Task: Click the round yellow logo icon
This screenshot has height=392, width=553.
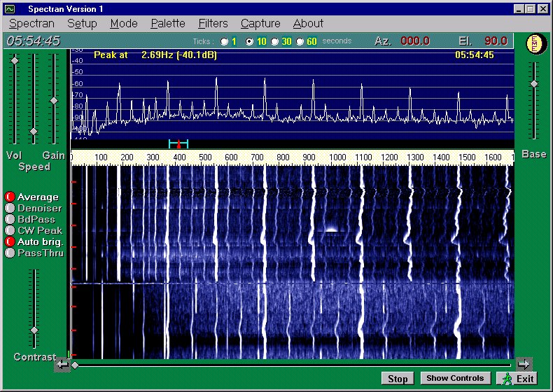Action: (x=535, y=43)
